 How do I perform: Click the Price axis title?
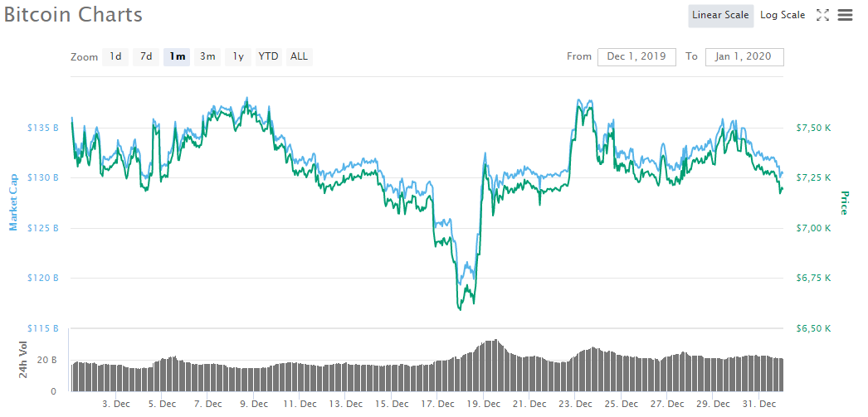pyautogui.click(x=844, y=203)
